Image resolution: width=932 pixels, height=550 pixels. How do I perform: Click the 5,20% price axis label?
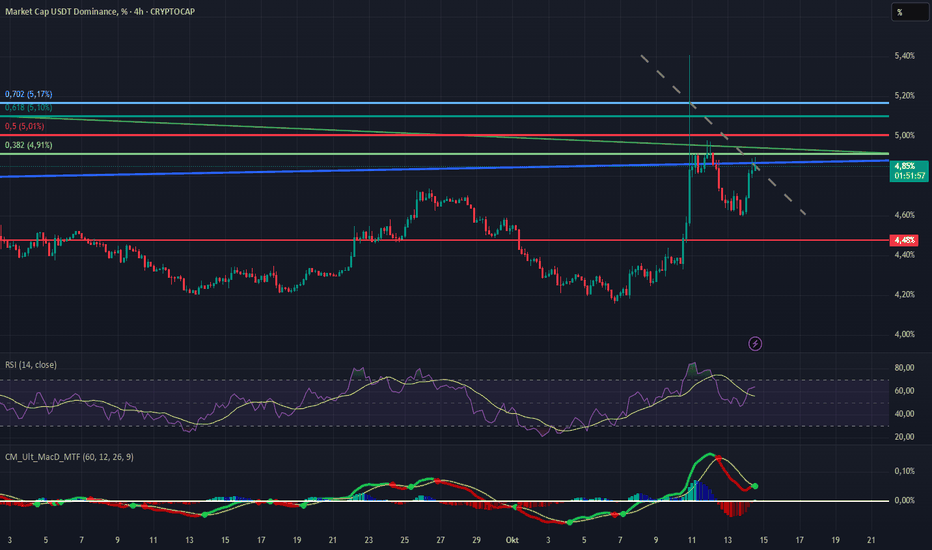[x=904, y=96]
